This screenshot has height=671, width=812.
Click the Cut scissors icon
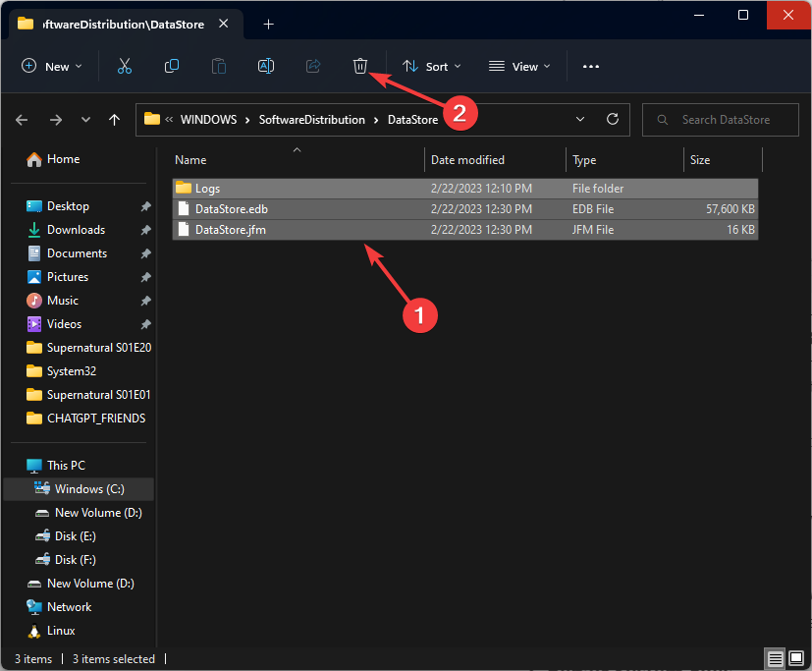[124, 66]
